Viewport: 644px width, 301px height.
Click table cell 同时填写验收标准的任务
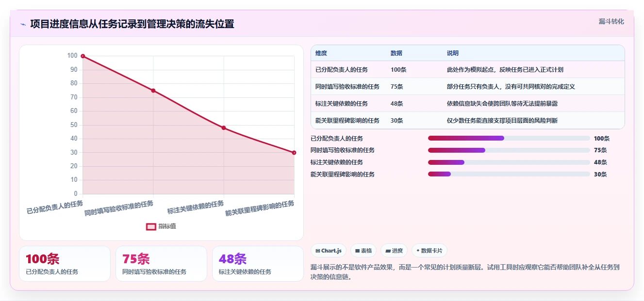coord(347,87)
